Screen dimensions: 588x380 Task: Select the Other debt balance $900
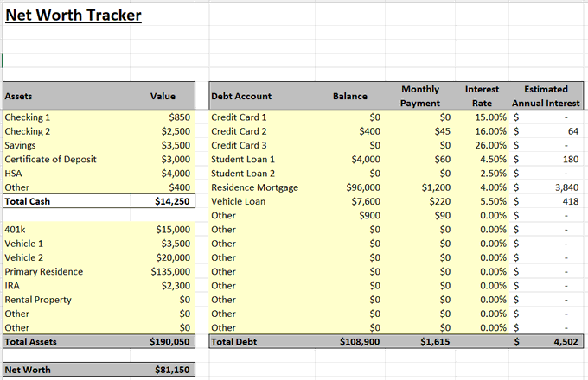[x=370, y=216]
